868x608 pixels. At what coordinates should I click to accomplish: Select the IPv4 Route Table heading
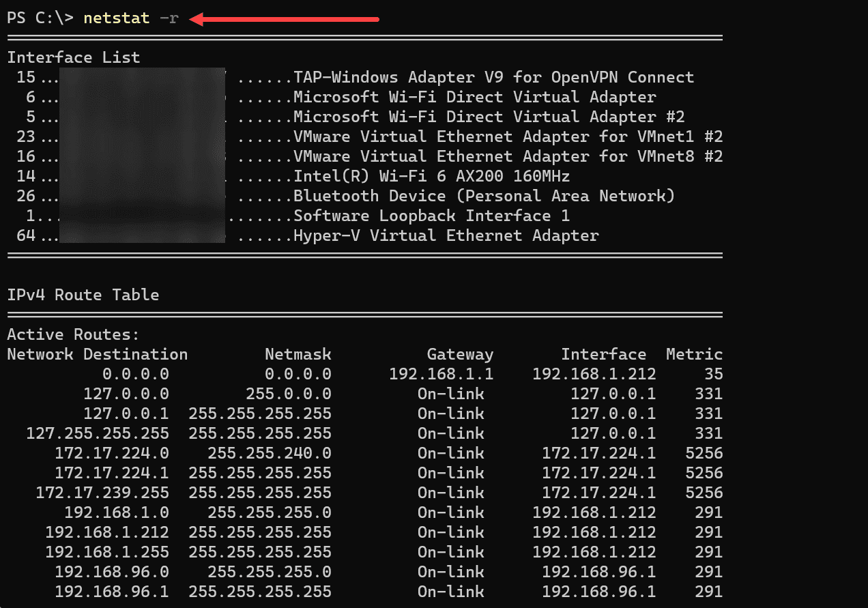[83, 295]
